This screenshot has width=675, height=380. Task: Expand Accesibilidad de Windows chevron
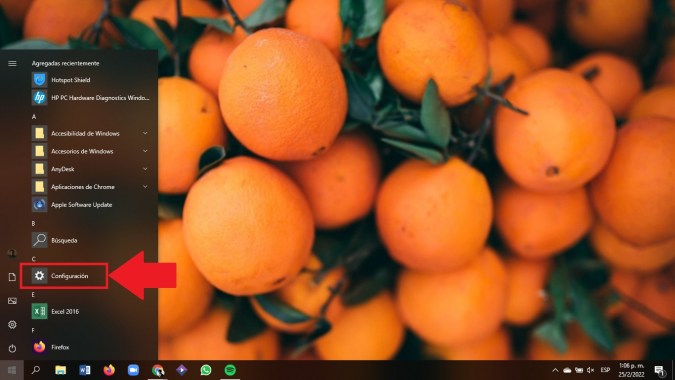click(145, 133)
